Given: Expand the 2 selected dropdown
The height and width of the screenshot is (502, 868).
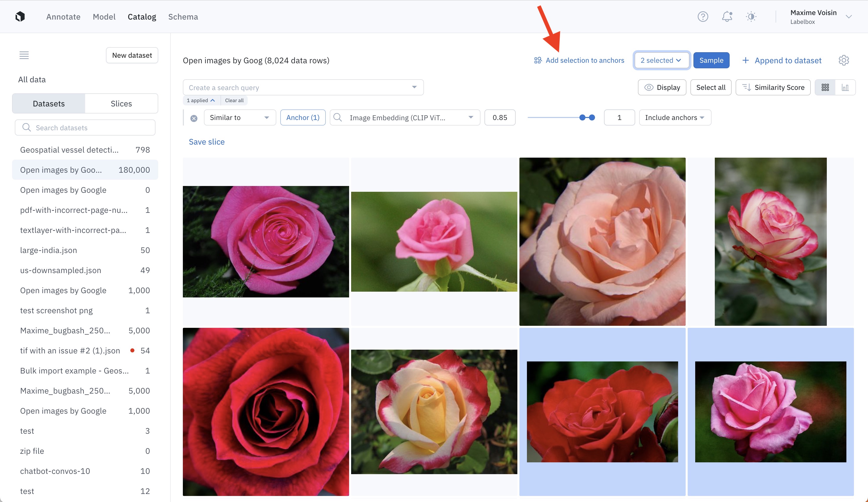Looking at the screenshot, I should pos(661,60).
